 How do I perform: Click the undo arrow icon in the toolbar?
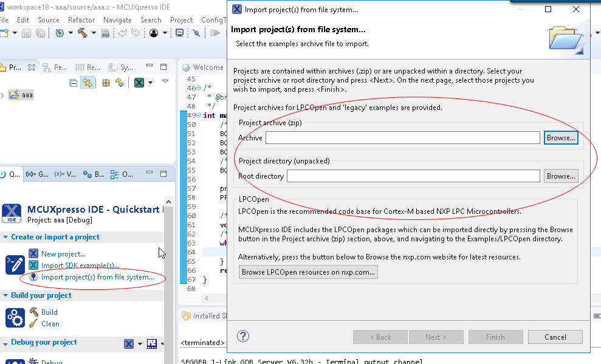(x=122, y=33)
